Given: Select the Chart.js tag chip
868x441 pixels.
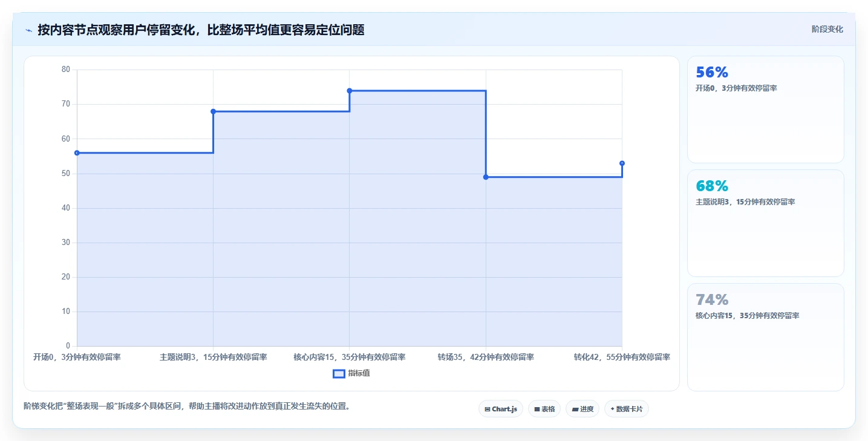Looking at the screenshot, I should click(501, 409).
